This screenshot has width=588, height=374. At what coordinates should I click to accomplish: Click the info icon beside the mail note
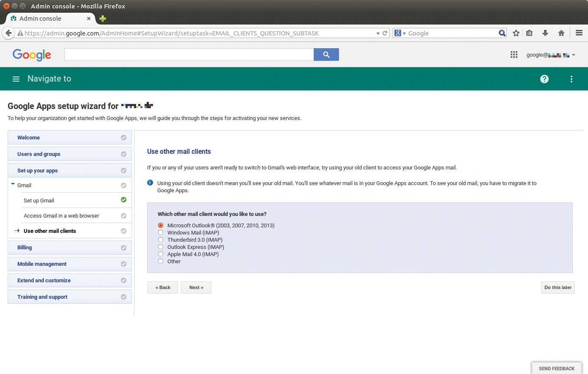pyautogui.click(x=150, y=183)
